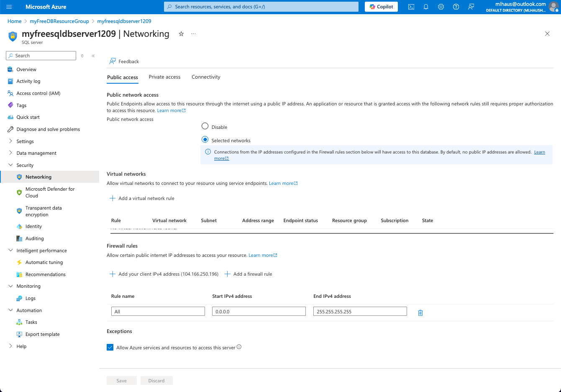Click the Start IPv4 address field

click(259, 311)
